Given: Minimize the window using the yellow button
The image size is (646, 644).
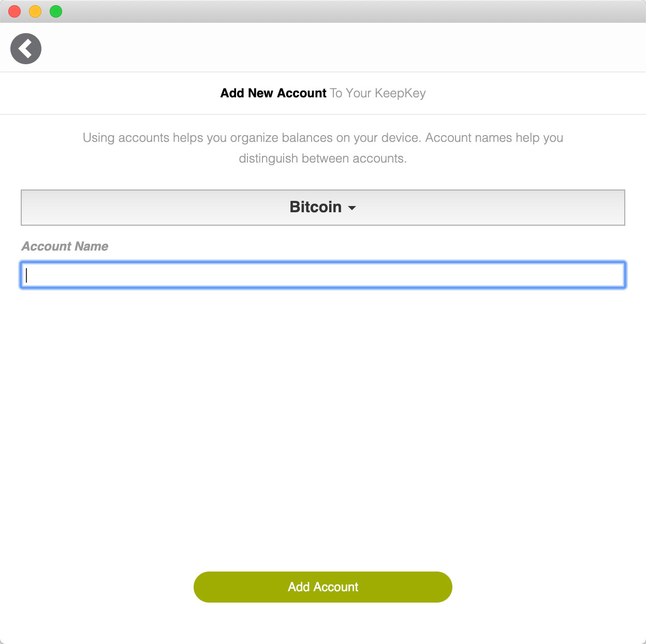Looking at the screenshot, I should coord(35,11).
